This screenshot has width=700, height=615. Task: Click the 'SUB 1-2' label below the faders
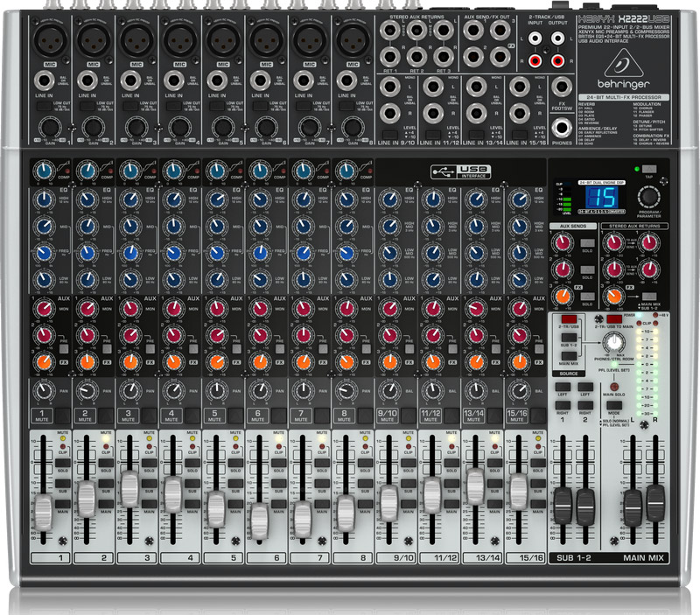pos(574,558)
